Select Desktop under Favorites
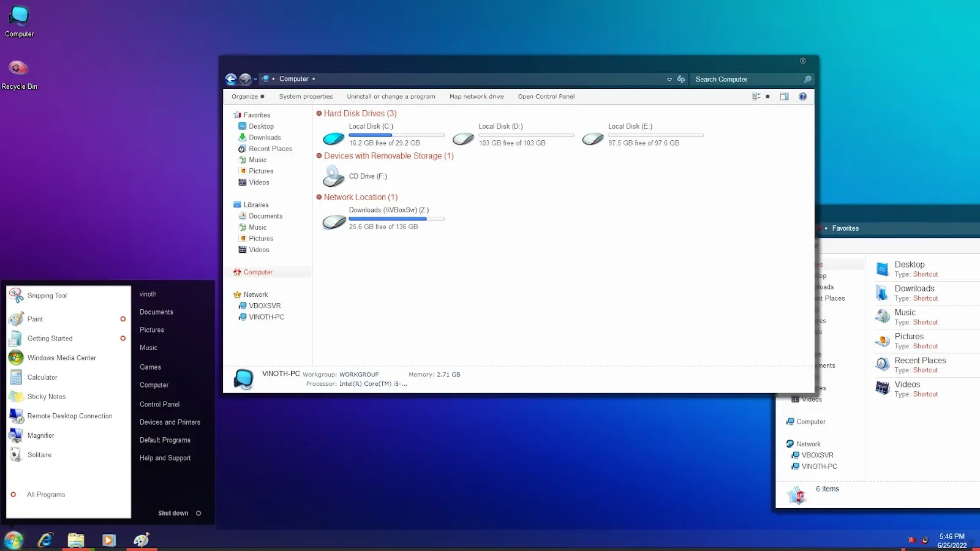 (261, 126)
